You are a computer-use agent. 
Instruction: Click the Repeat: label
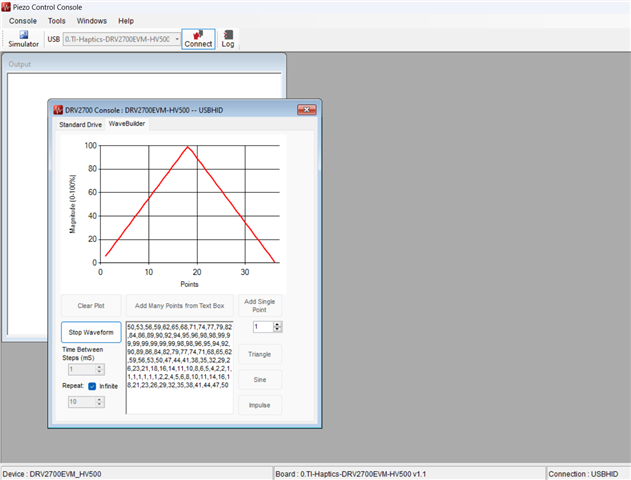click(73, 386)
